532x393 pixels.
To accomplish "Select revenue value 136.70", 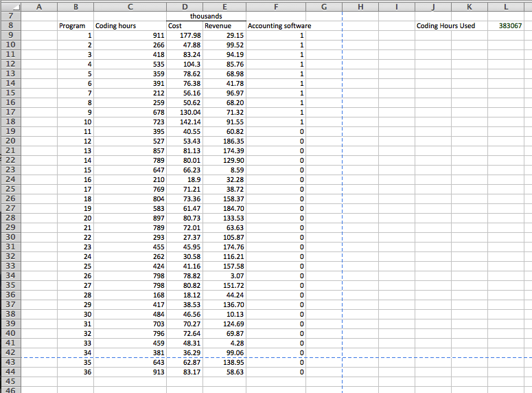I will pyautogui.click(x=224, y=304).
